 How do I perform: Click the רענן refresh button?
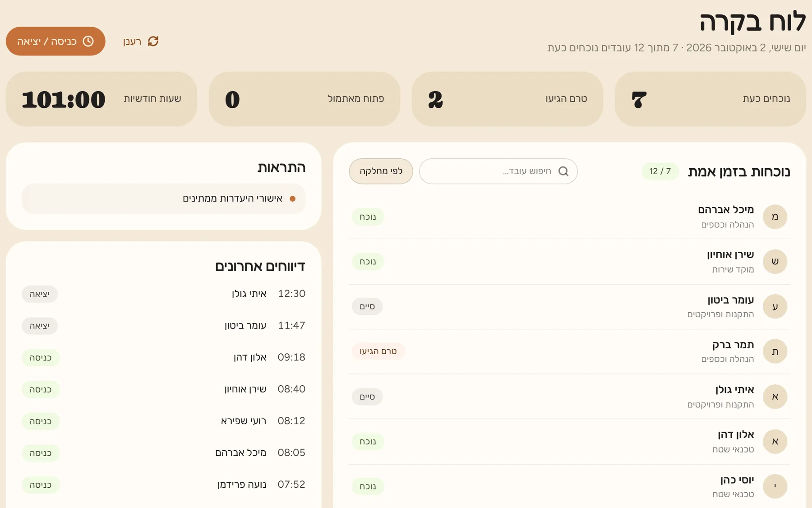point(140,42)
